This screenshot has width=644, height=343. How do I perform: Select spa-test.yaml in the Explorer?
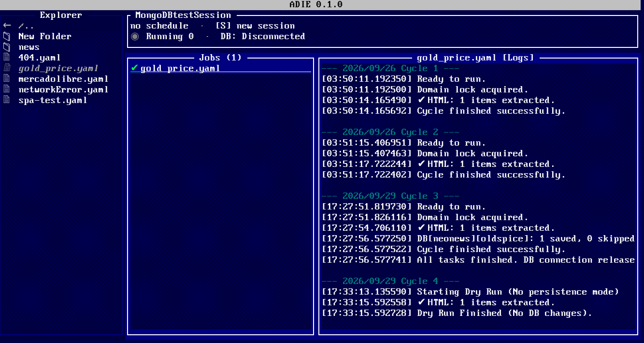click(x=53, y=100)
